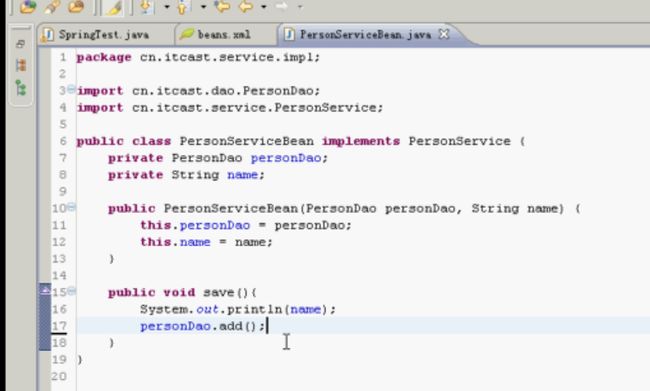Image resolution: width=650 pixels, height=391 pixels.
Task: Jump to Last Edit Location icon
Action: 222,6
